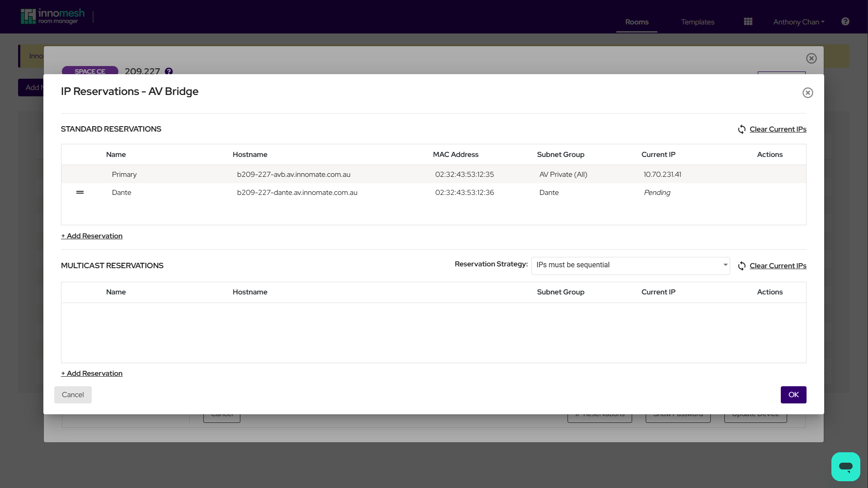Switch to the Rooms tab
868x488 pixels.
click(x=636, y=22)
